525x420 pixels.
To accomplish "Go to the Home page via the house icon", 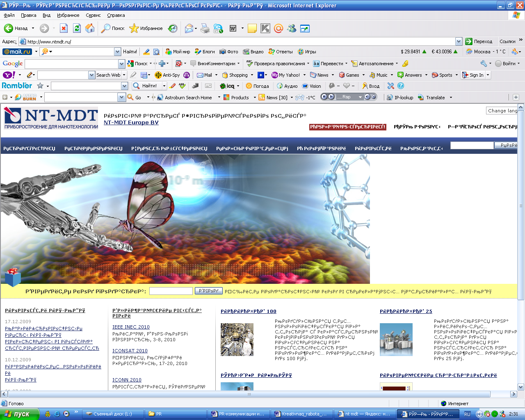I will [90, 28].
